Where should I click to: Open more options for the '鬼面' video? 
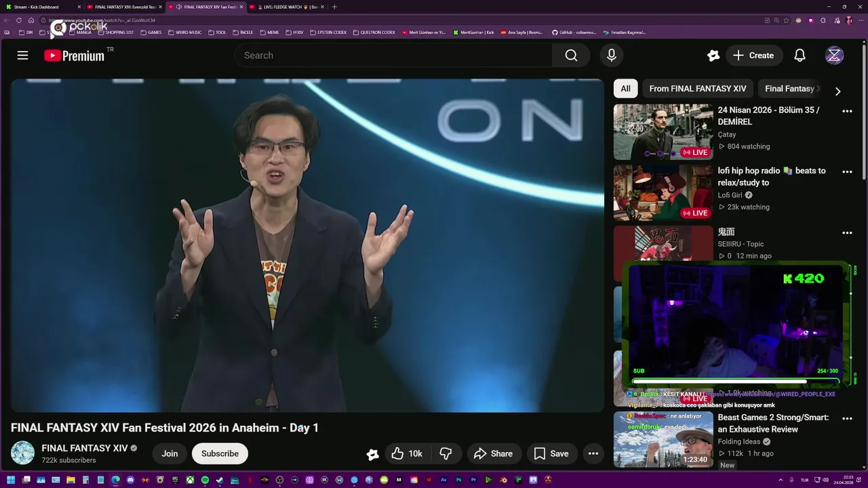(847, 233)
